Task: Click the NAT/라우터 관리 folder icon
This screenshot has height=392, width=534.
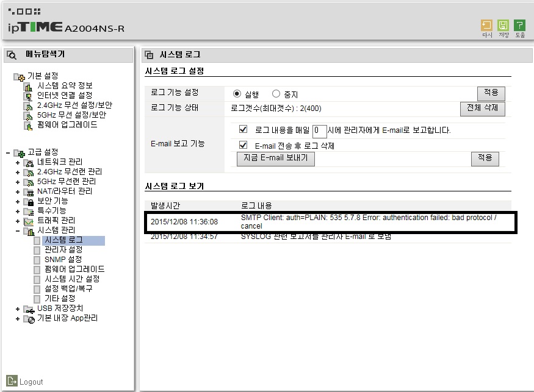Action: coord(29,192)
